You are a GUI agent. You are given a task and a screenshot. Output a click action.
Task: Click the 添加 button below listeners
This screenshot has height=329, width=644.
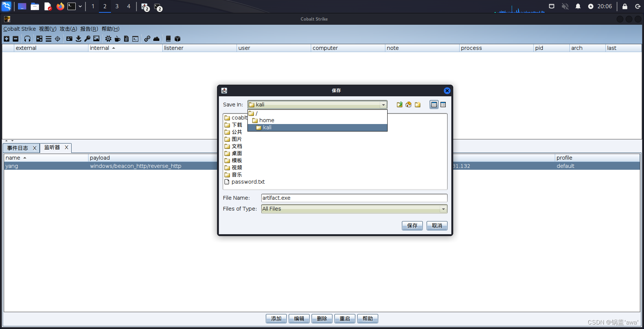276,319
